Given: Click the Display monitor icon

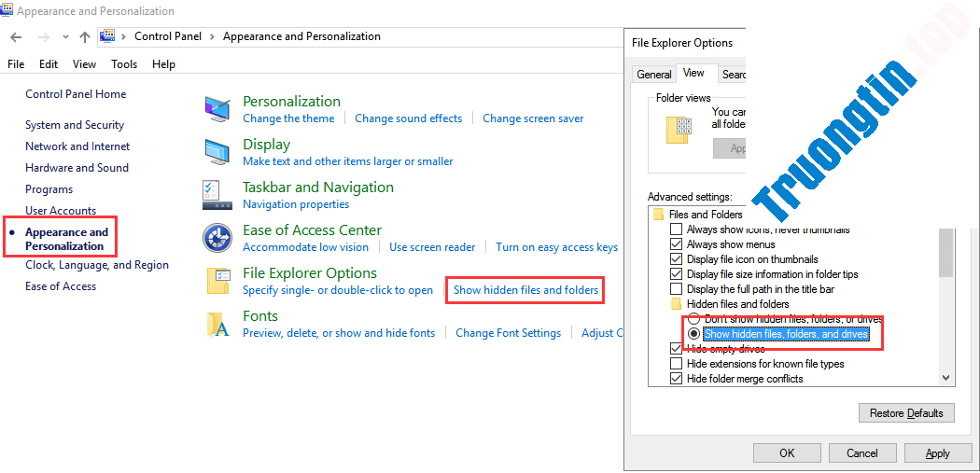Looking at the screenshot, I should [217, 152].
